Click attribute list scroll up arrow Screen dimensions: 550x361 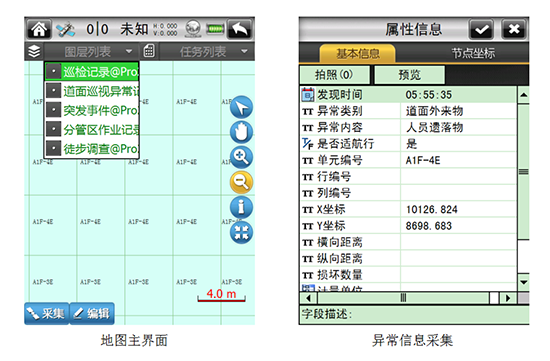tap(523, 95)
